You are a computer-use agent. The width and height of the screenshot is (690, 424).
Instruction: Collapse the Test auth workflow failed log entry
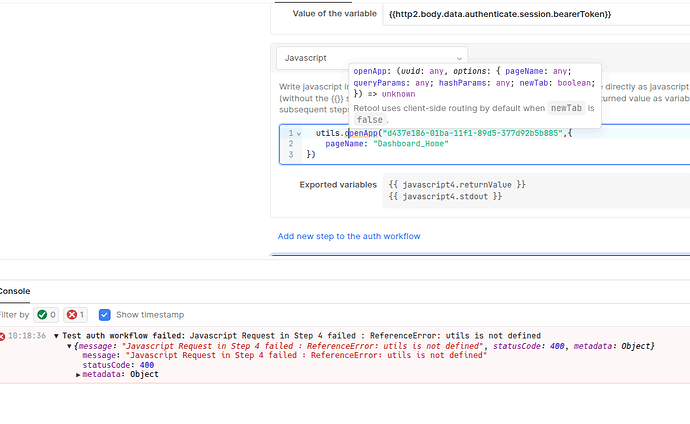tap(57, 336)
